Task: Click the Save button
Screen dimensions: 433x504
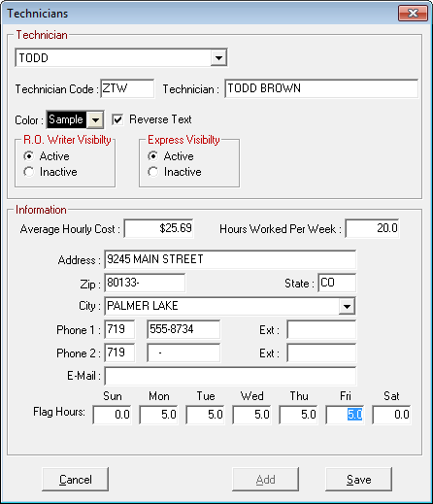Action: (358, 479)
